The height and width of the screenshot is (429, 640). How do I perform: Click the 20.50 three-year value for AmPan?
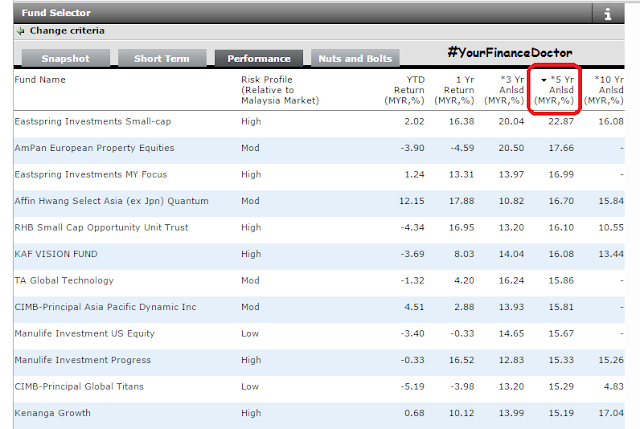(511, 148)
